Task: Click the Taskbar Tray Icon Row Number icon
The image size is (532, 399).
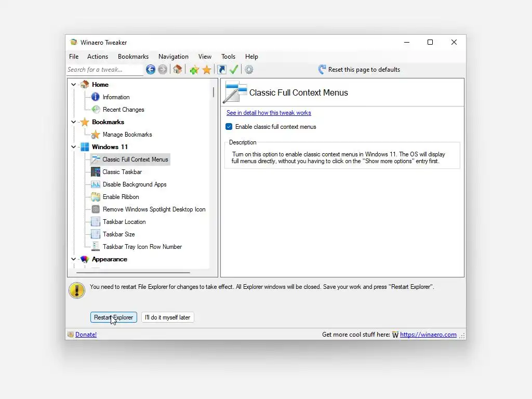Action: [x=96, y=247]
